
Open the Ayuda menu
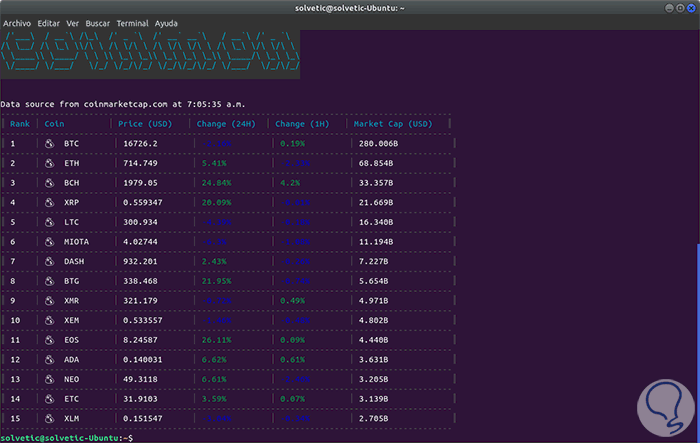[x=166, y=23]
